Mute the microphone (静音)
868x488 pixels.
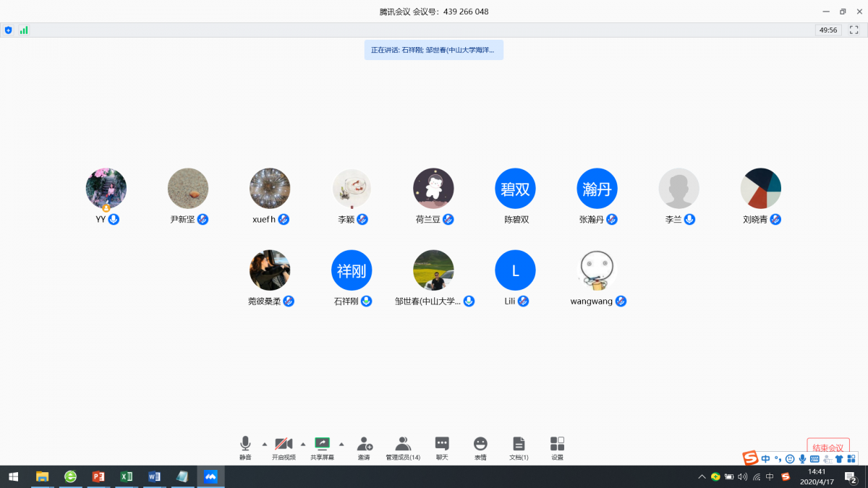point(245,448)
